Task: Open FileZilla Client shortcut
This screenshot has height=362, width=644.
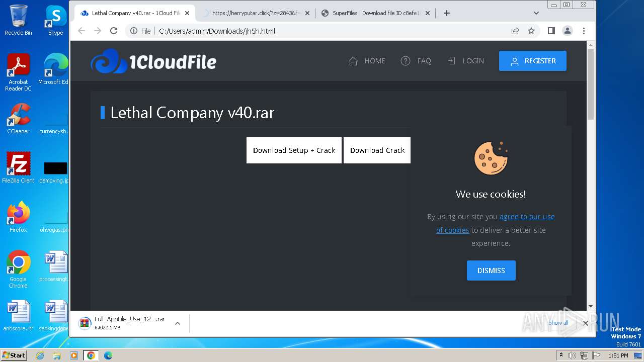Action: pos(18,168)
